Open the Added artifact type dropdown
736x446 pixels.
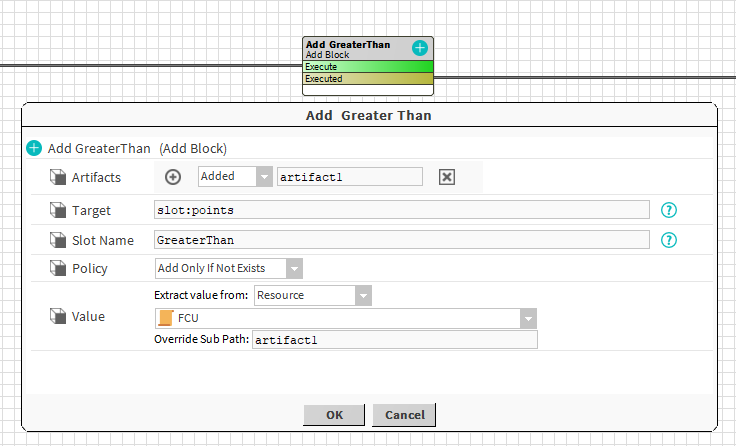click(264, 177)
